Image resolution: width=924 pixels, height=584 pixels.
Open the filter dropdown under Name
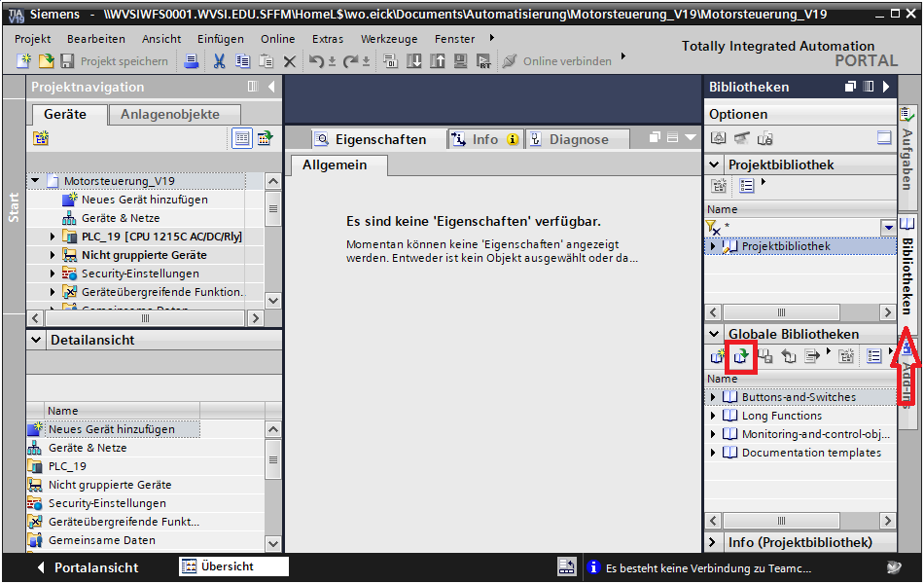(x=888, y=227)
